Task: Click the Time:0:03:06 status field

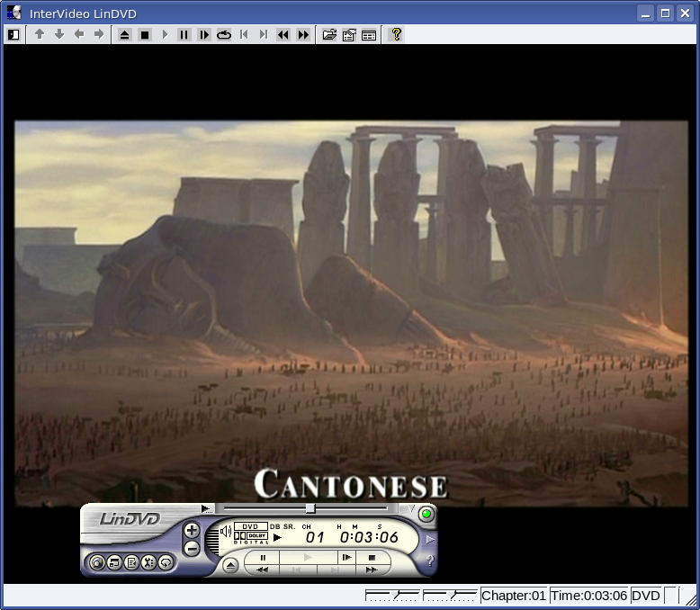Action: [588, 596]
